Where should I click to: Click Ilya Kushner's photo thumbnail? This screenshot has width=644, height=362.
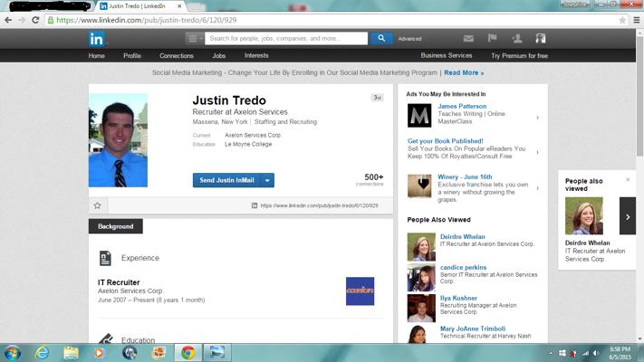tap(421, 309)
